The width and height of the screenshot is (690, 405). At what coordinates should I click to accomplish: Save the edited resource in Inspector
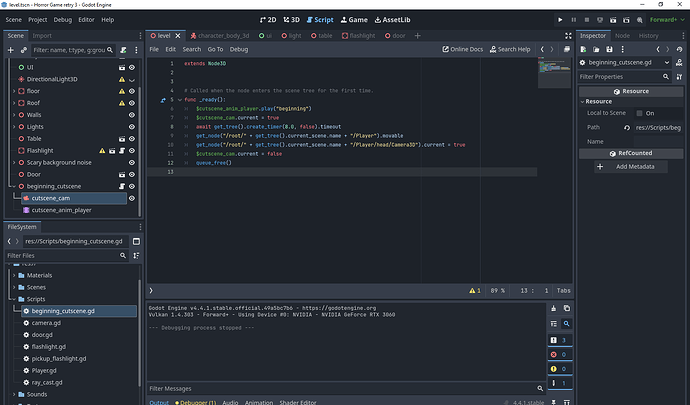click(x=609, y=49)
